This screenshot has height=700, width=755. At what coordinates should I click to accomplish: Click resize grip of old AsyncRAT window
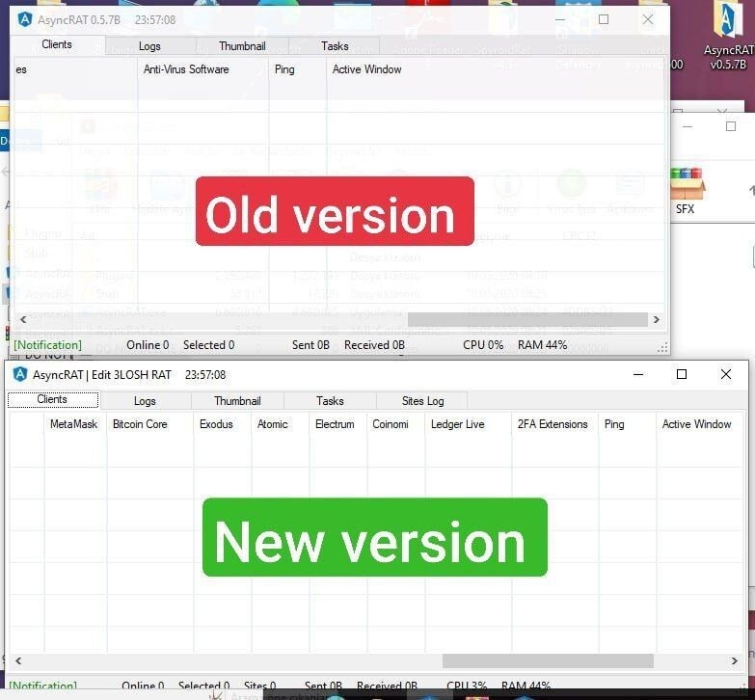pos(662,348)
